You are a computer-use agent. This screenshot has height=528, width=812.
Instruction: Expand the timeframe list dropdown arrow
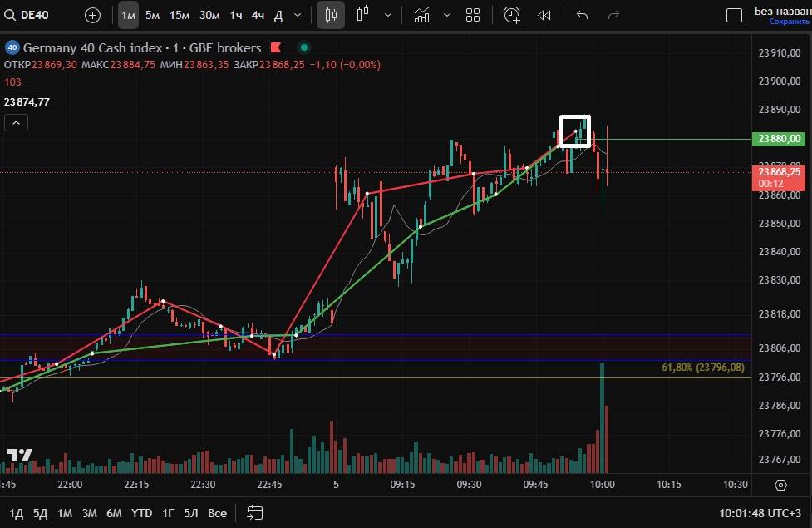pyautogui.click(x=298, y=15)
